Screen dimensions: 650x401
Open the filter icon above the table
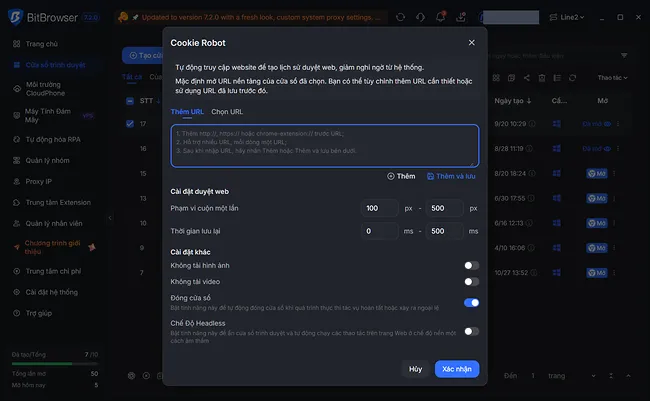[624, 56]
